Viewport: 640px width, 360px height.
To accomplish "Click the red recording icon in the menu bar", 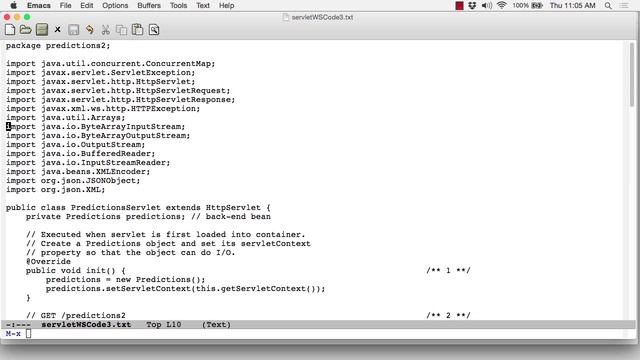I will (x=459, y=5).
